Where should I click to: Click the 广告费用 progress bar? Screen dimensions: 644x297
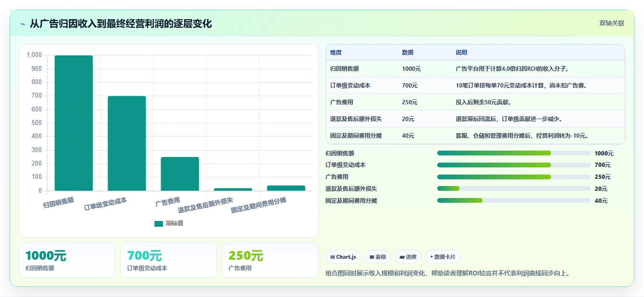coord(514,177)
